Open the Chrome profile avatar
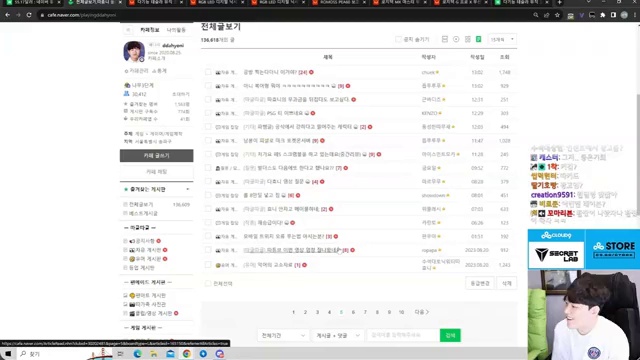 click(624, 15)
